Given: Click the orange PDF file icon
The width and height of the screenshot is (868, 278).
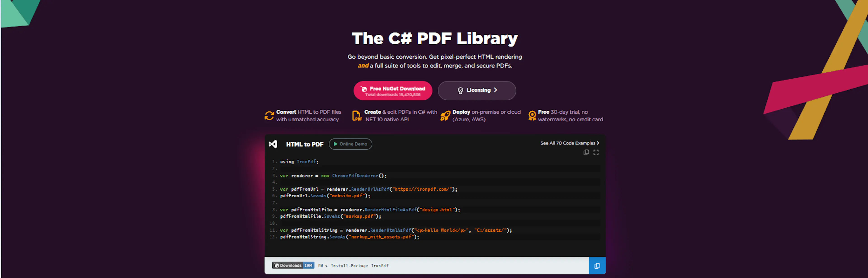Looking at the screenshot, I should (x=357, y=116).
